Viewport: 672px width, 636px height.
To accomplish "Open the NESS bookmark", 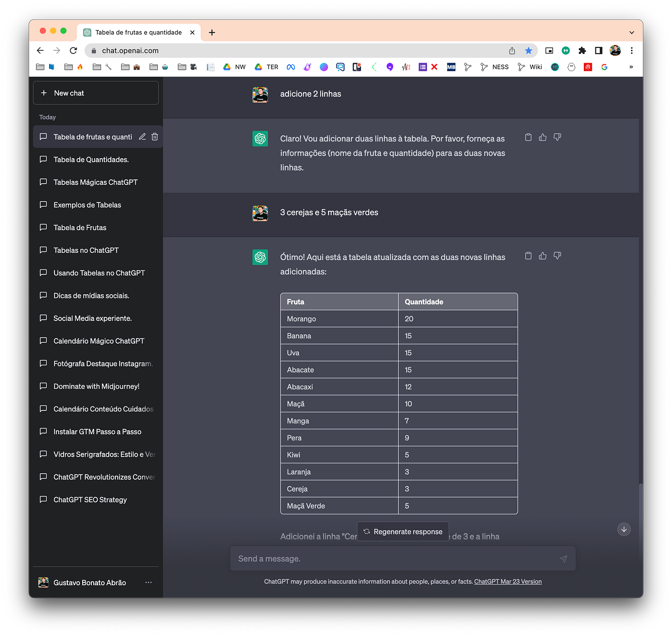I will click(494, 67).
